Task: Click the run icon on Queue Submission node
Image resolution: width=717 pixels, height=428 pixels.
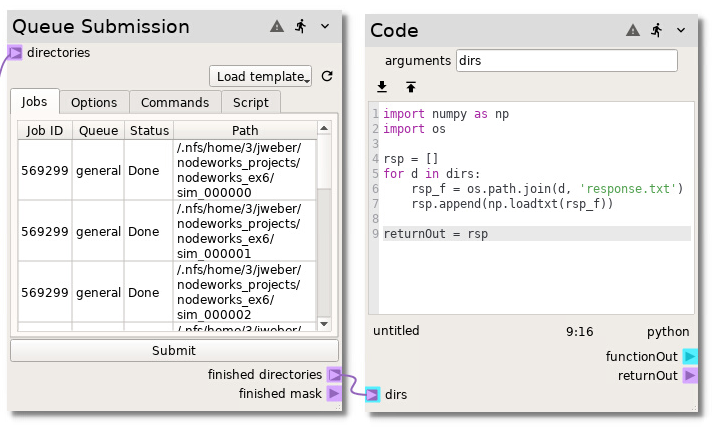Action: click(300, 27)
